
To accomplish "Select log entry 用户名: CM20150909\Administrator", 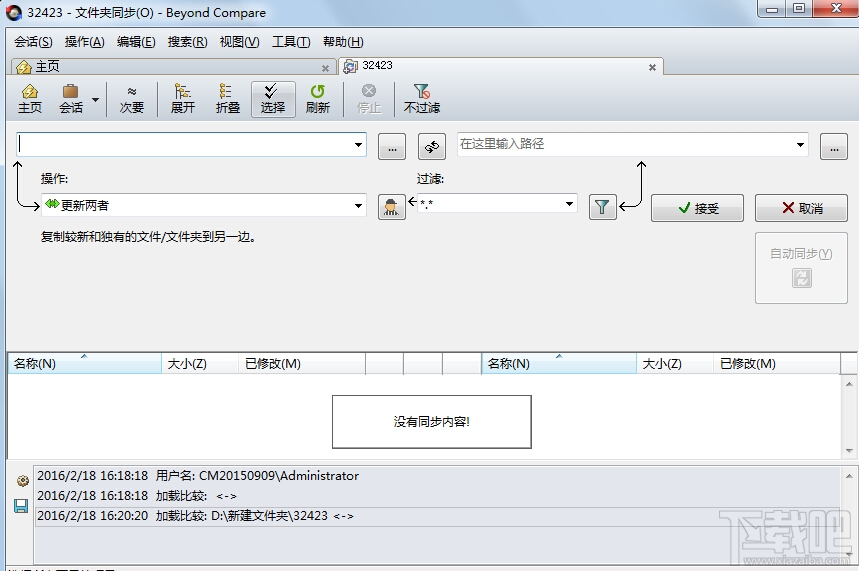I will point(437,476).
